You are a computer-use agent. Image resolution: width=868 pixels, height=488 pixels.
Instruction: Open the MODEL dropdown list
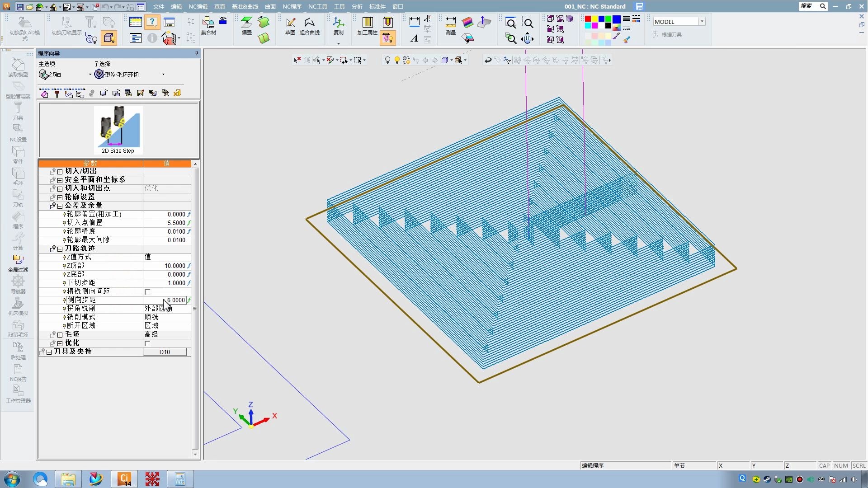tap(702, 22)
